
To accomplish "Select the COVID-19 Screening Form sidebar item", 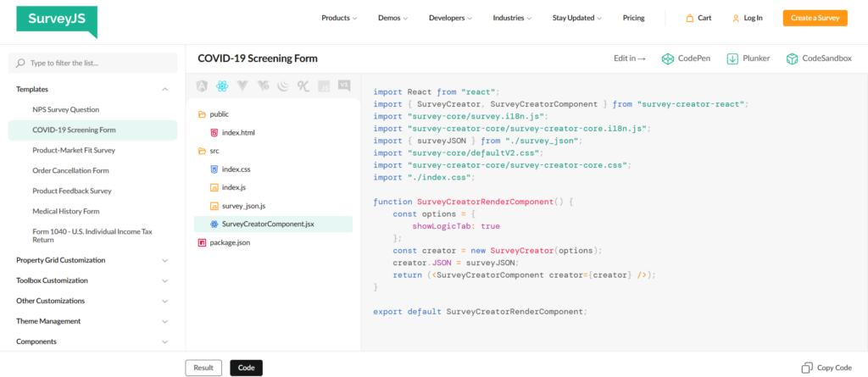I will pyautogui.click(x=92, y=130).
